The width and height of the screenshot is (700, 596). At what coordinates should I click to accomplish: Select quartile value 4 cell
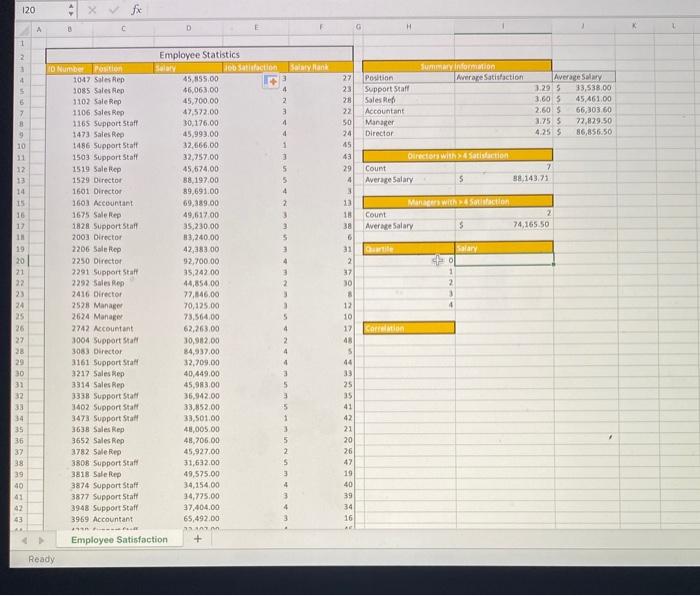coord(408,305)
